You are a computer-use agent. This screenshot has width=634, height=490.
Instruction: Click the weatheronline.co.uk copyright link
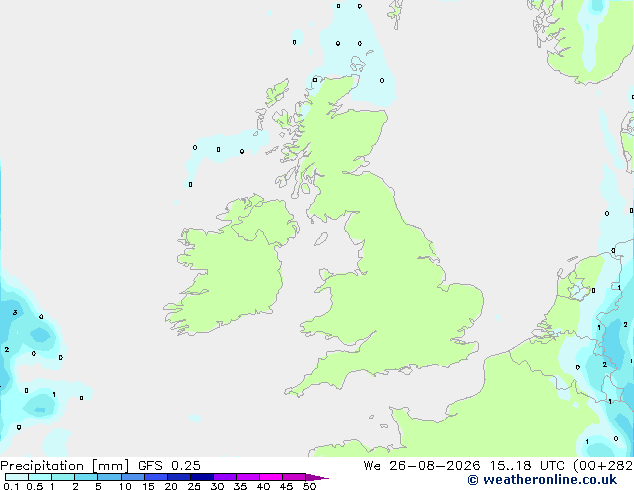tap(542, 480)
